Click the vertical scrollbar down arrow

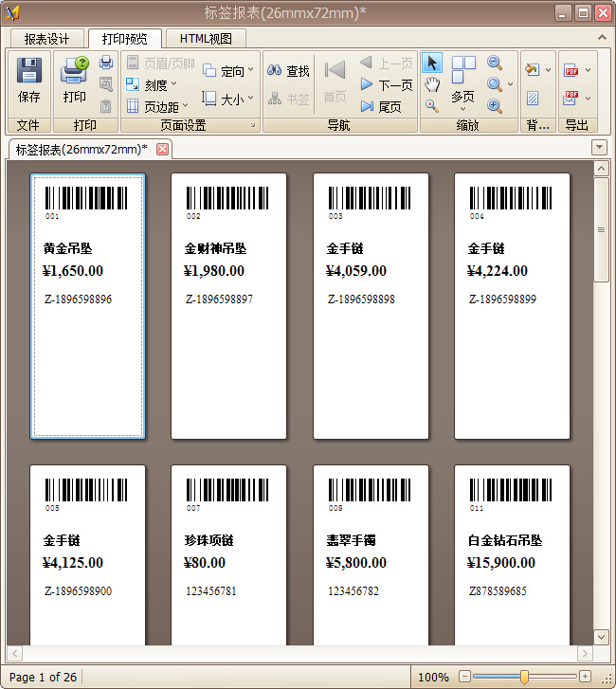601,637
